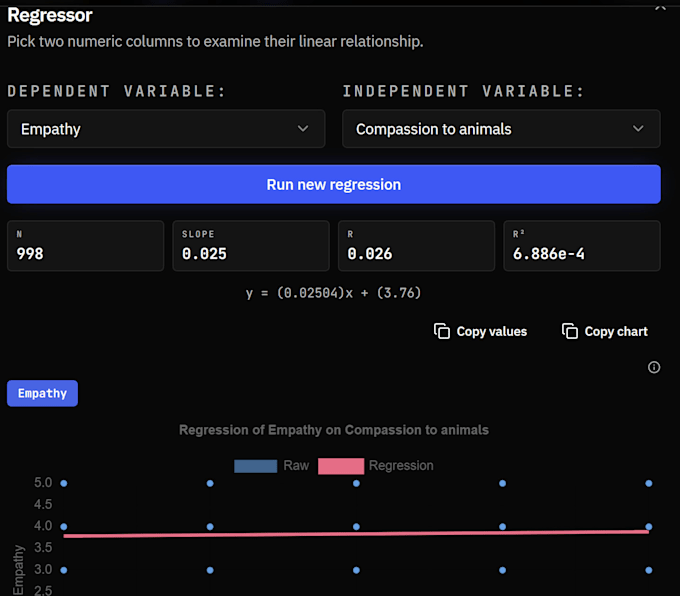Image resolution: width=680 pixels, height=596 pixels.
Task: Click the Copy values clipboard icon
Action: tap(442, 331)
